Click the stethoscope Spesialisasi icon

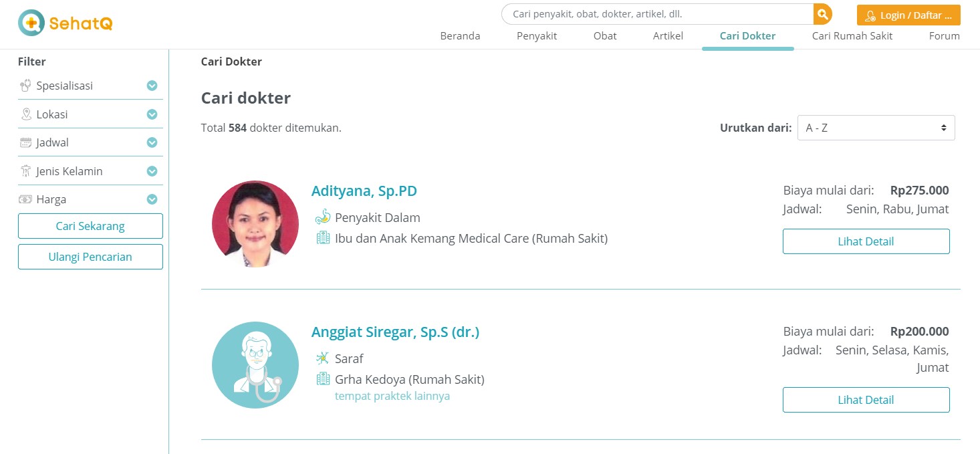(x=26, y=86)
